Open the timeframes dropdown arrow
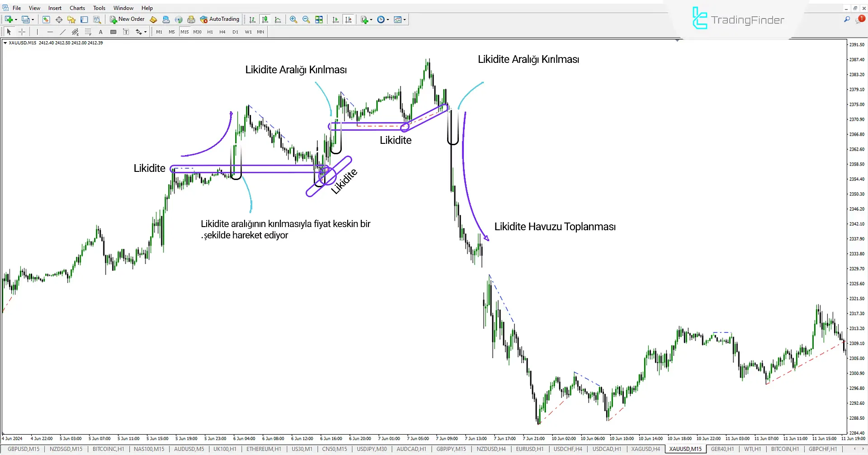Screen dimensions: 868x455 pos(387,19)
